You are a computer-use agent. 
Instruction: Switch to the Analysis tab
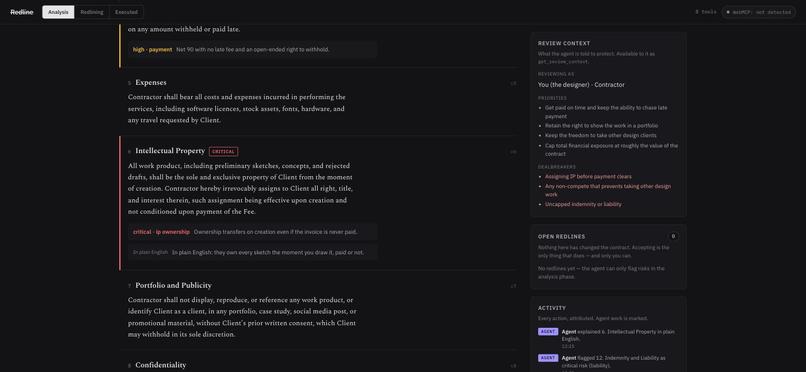point(58,12)
